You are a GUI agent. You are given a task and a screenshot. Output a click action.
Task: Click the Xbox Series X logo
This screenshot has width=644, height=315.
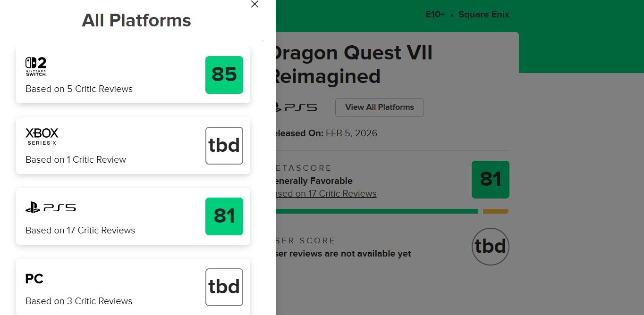click(42, 136)
